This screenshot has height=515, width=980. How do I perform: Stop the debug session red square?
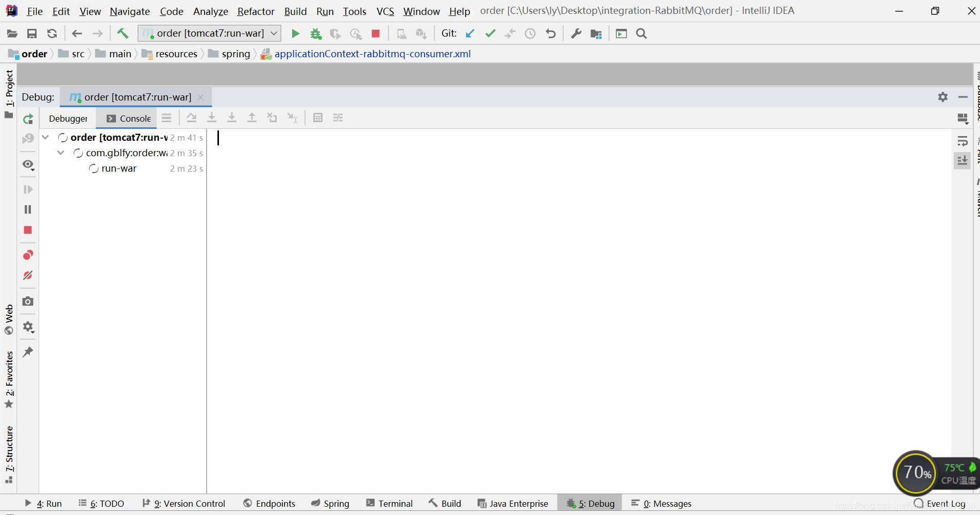tap(28, 230)
